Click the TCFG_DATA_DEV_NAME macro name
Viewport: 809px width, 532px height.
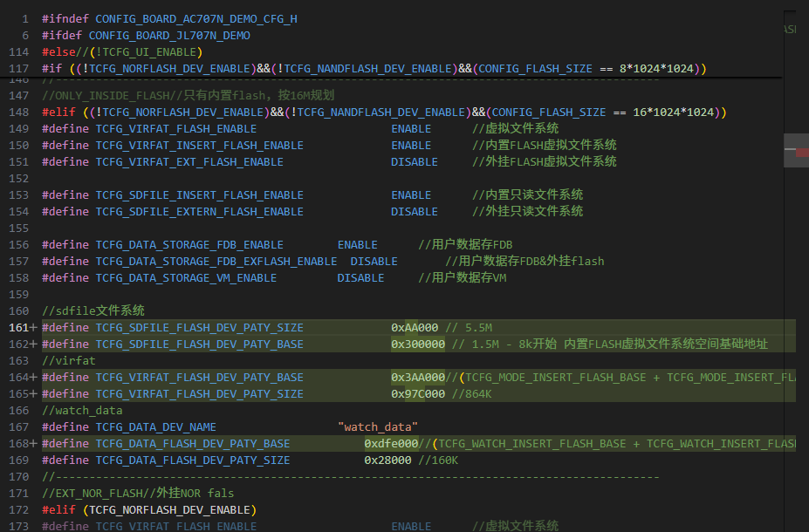156,426
